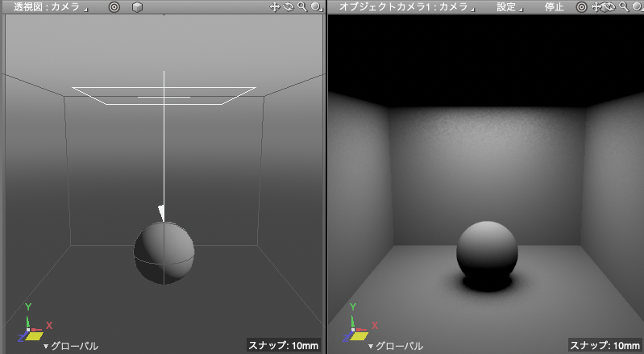Click the XYZ axis gizmo in object camera view
This screenshot has height=354, width=644.
click(x=360, y=323)
